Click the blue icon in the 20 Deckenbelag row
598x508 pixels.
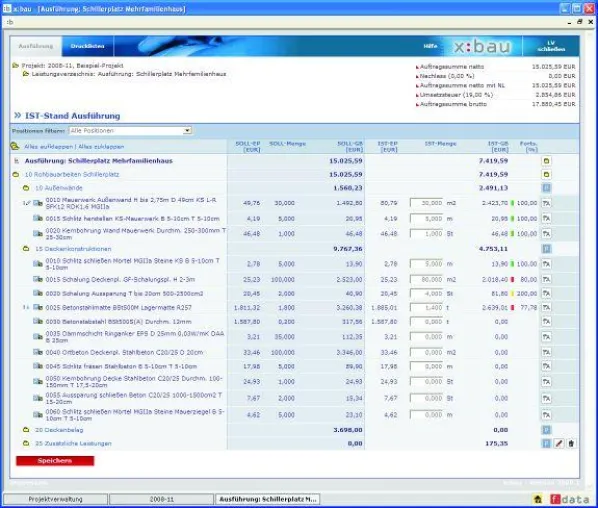(x=546, y=430)
